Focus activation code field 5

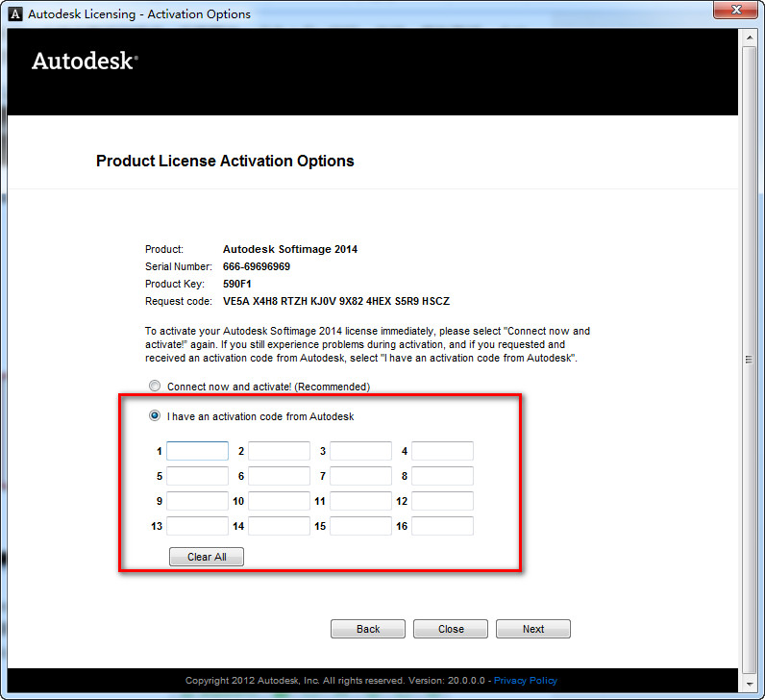click(197, 476)
